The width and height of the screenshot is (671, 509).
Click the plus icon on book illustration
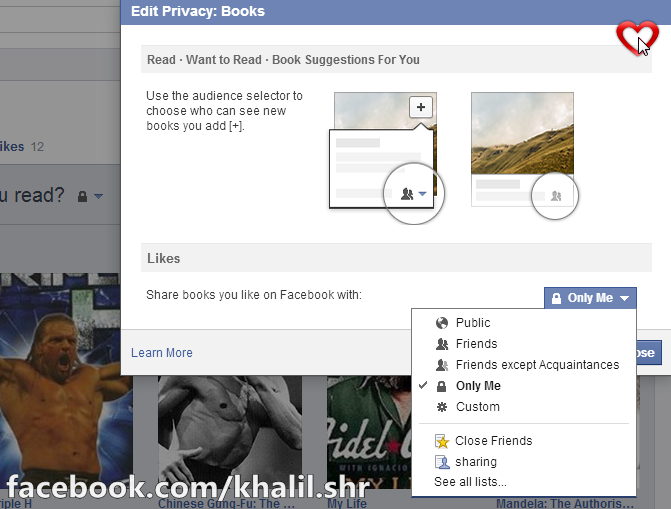click(x=421, y=107)
